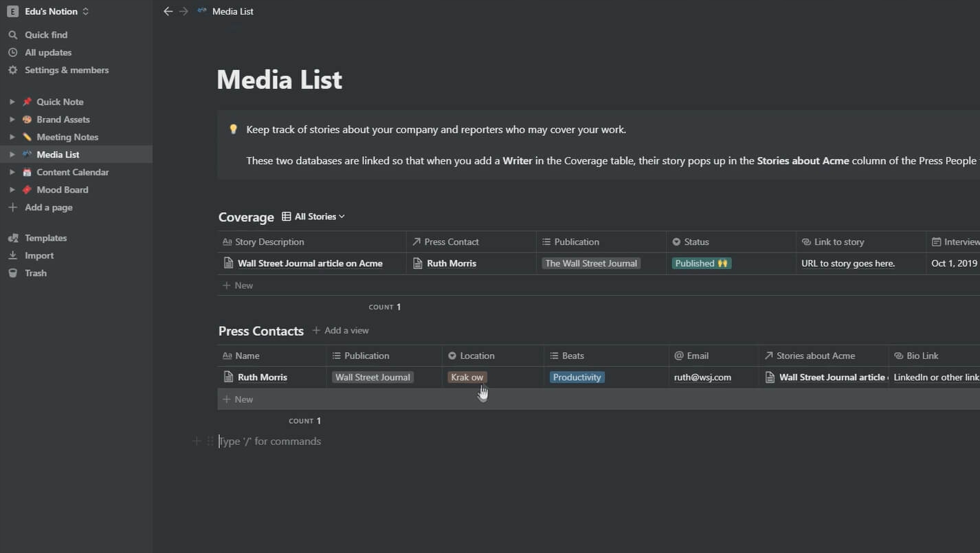980x553 pixels.
Task: Open Settings & members
Action: click(x=67, y=70)
